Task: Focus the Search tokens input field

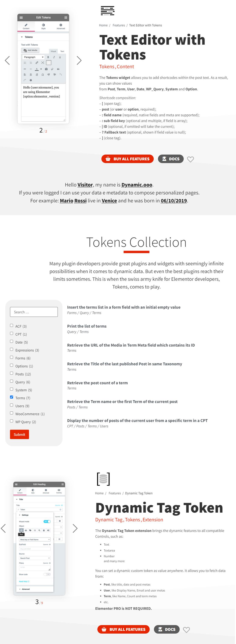Action: tap(34, 312)
